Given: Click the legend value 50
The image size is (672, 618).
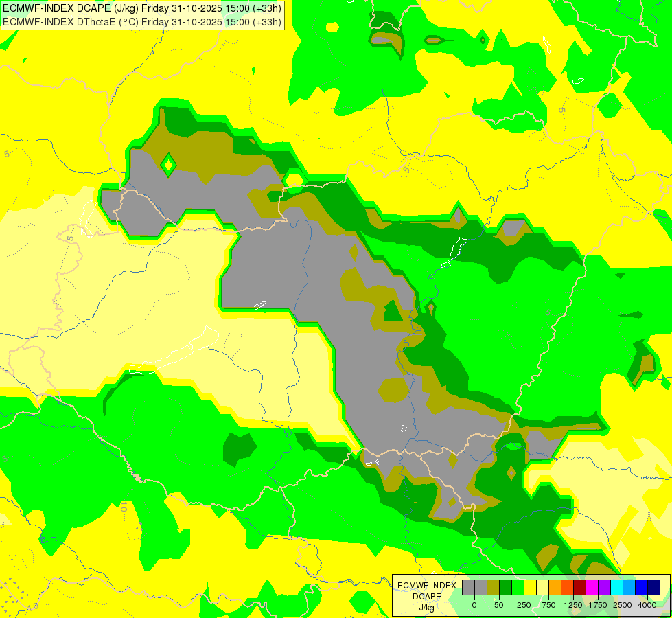Looking at the screenshot, I should [499, 605].
